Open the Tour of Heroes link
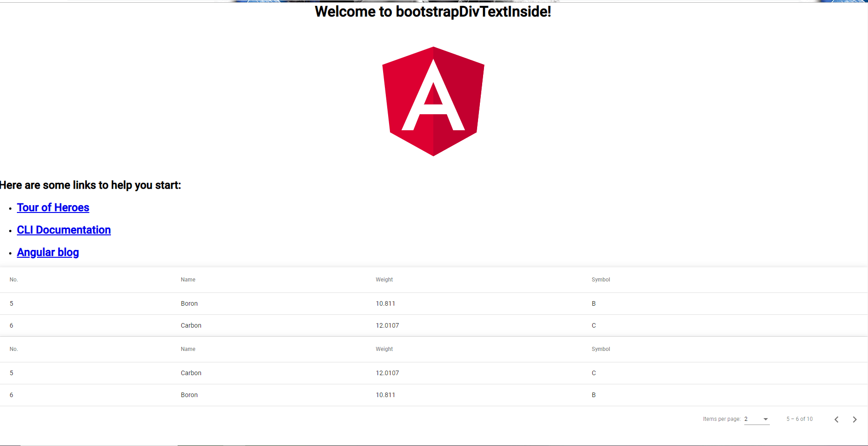Viewport: 868px width, 446px height. [x=53, y=207]
